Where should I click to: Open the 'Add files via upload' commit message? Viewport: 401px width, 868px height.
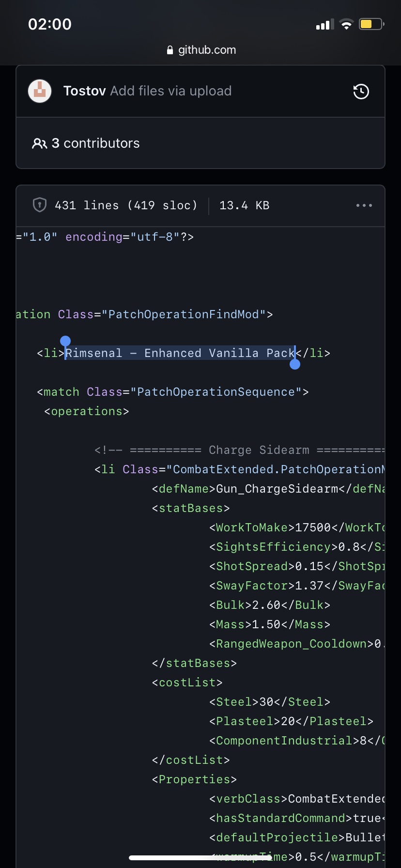(171, 91)
